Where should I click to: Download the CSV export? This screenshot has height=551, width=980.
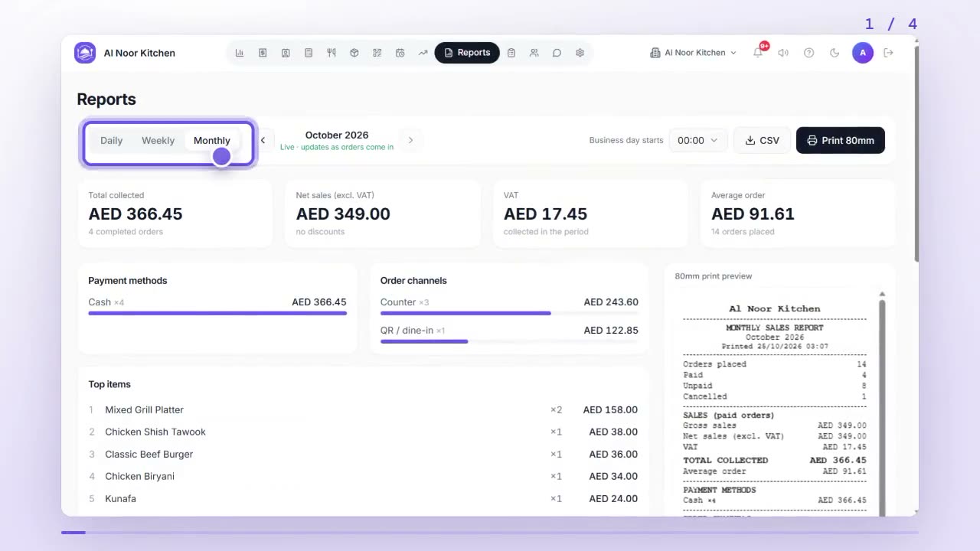coord(762,140)
